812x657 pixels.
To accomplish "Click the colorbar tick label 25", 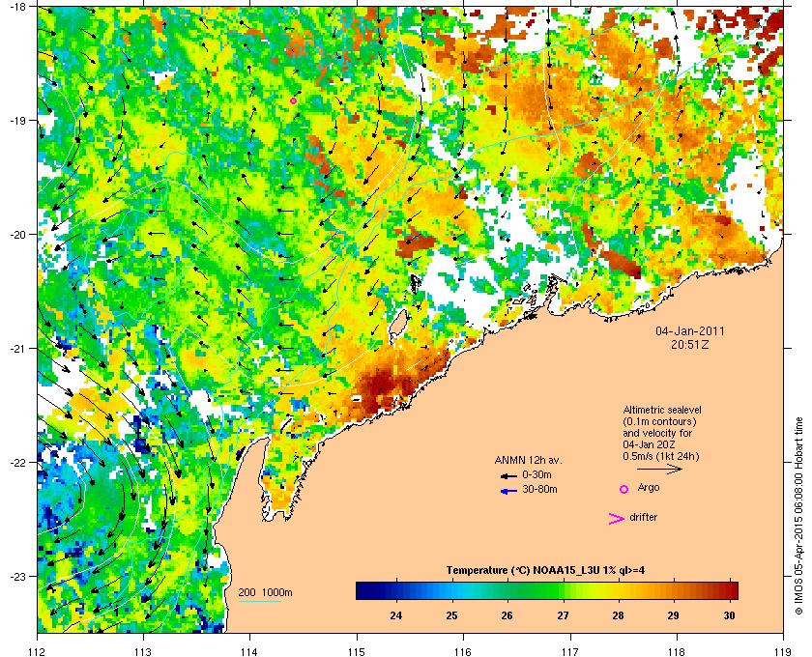I will tap(452, 615).
